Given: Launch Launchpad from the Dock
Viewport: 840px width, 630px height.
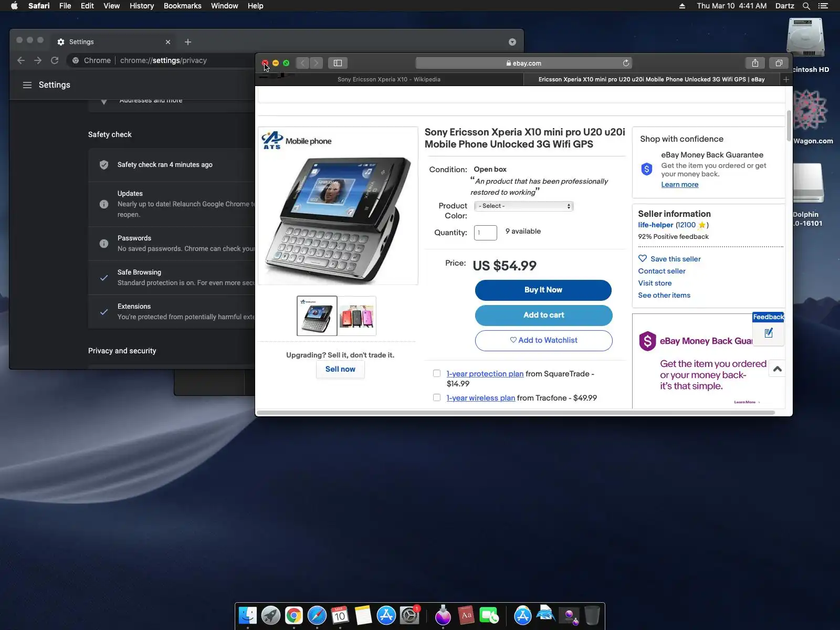Looking at the screenshot, I should click(271, 615).
